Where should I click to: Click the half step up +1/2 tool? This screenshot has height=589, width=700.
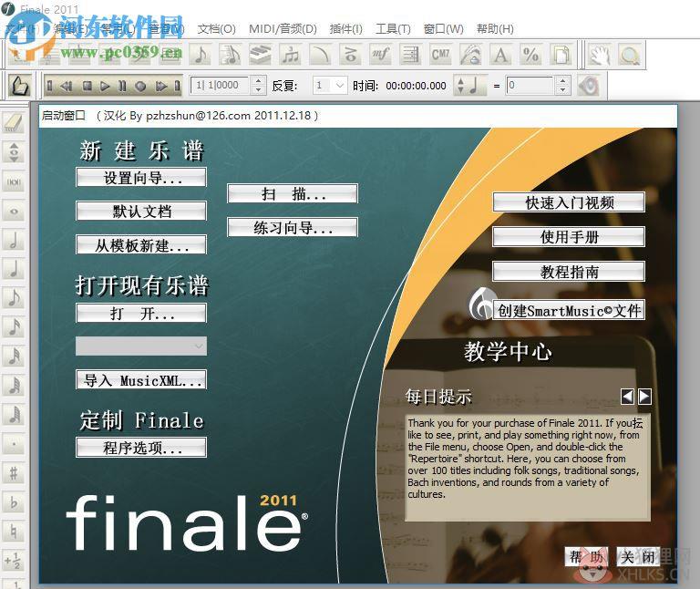click(x=14, y=561)
